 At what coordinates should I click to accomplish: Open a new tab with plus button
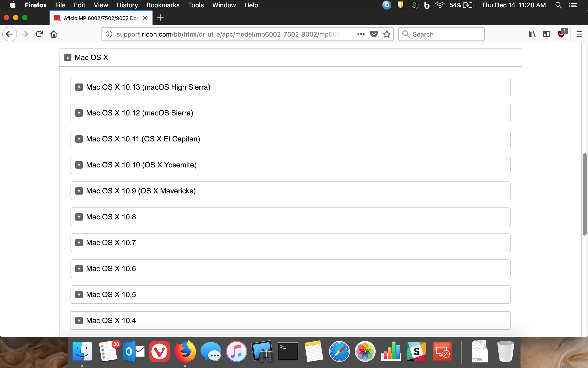[x=160, y=18]
